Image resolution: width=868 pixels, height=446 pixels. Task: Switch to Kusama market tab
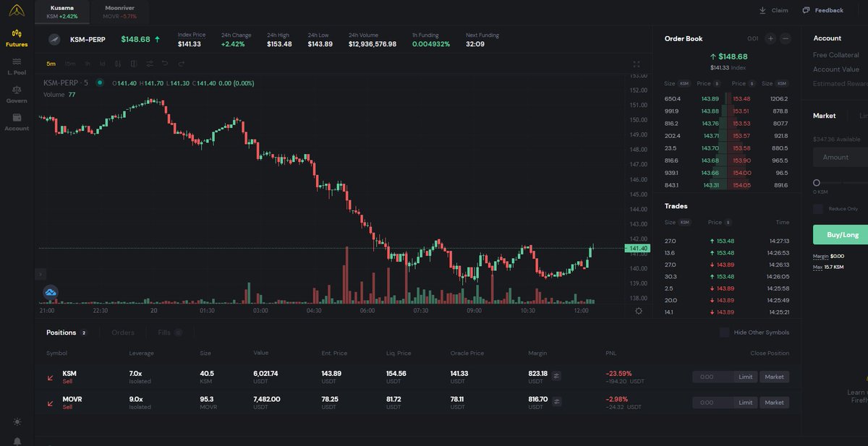point(61,11)
